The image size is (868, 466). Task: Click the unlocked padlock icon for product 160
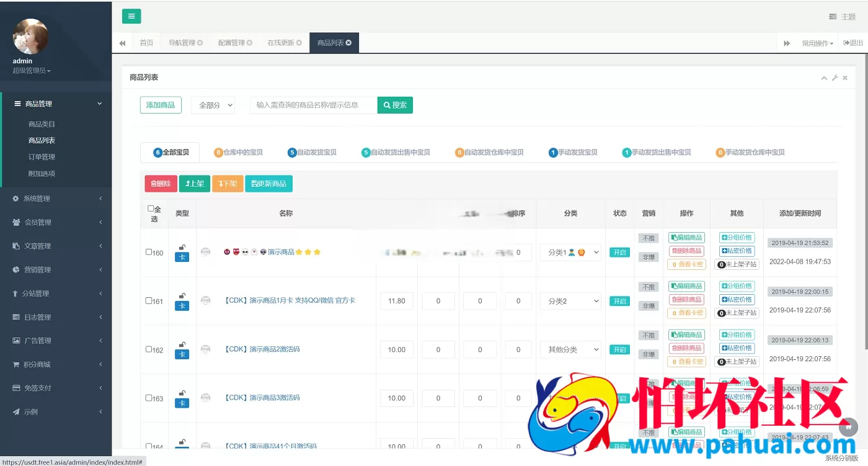182,247
